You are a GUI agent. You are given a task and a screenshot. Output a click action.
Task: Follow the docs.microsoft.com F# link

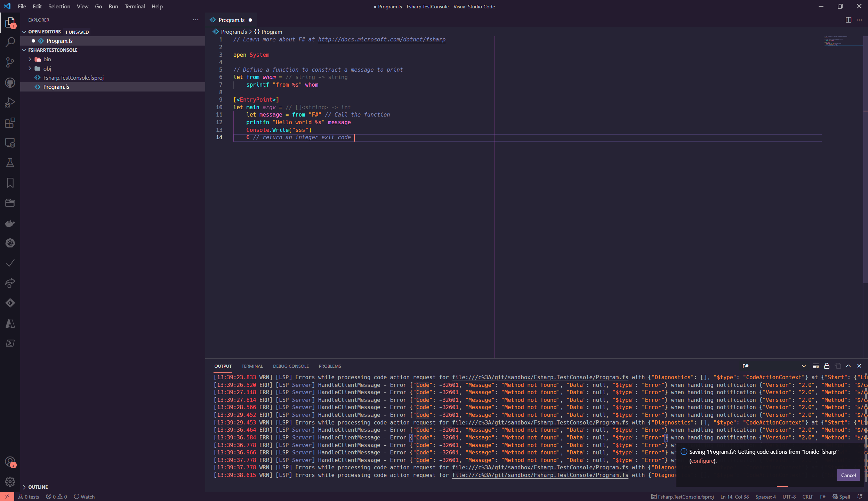pyautogui.click(x=381, y=39)
